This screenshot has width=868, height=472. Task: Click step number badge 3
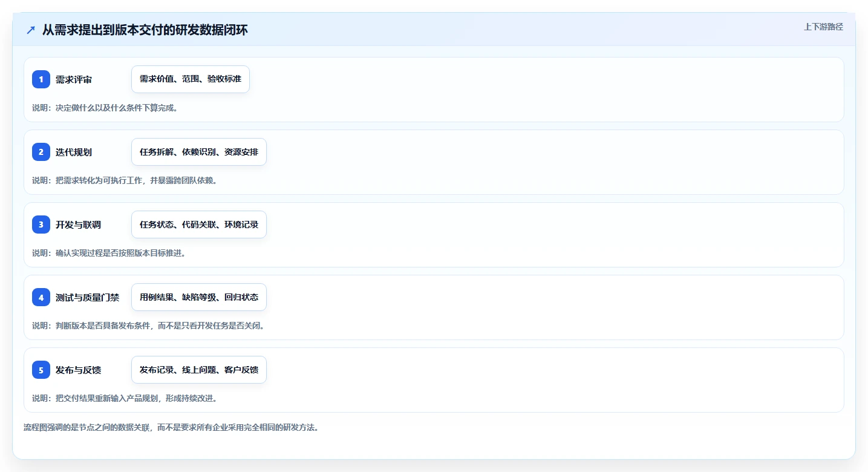41,225
